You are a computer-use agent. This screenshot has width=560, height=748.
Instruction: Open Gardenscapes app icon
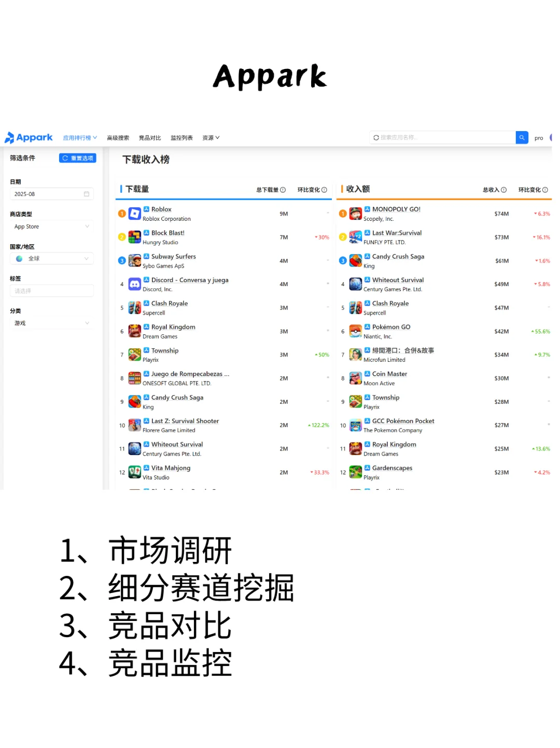(356, 472)
